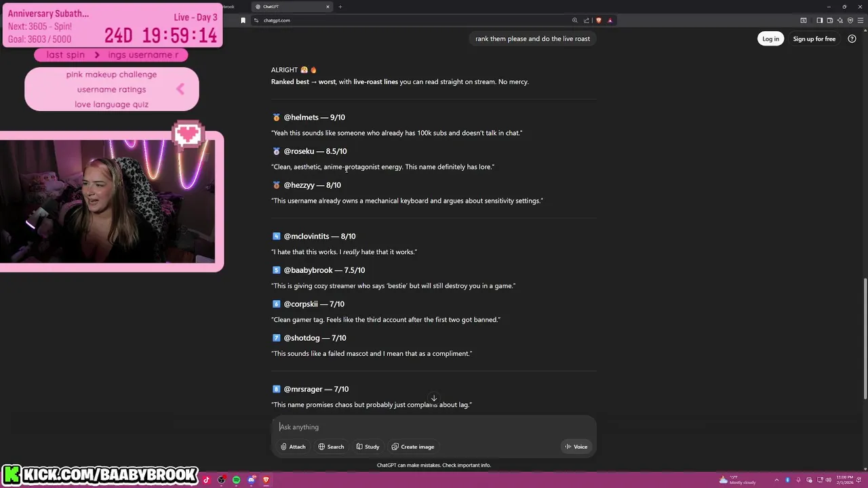Open TikTok from the taskbar
This screenshot has height=488, width=868.
pyautogui.click(x=206, y=480)
